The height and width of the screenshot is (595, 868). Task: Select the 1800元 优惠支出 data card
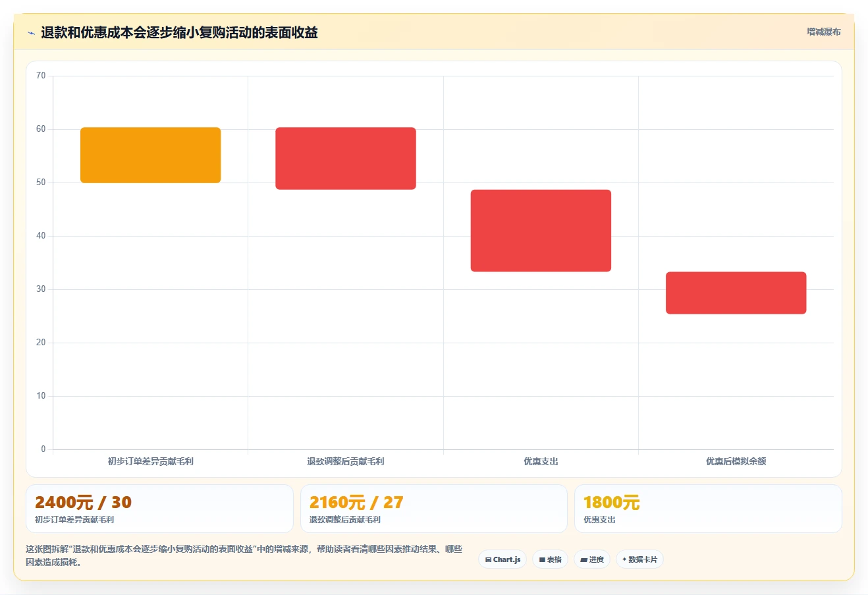pyautogui.click(x=708, y=509)
